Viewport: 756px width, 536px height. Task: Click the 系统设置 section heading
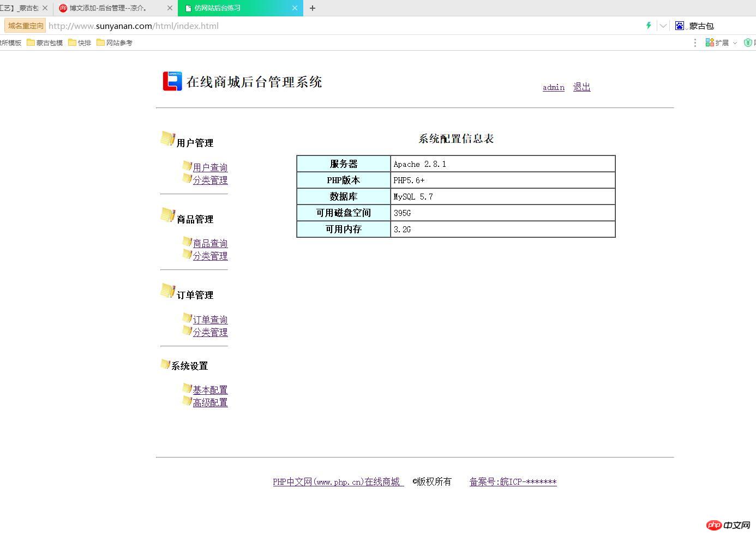190,366
